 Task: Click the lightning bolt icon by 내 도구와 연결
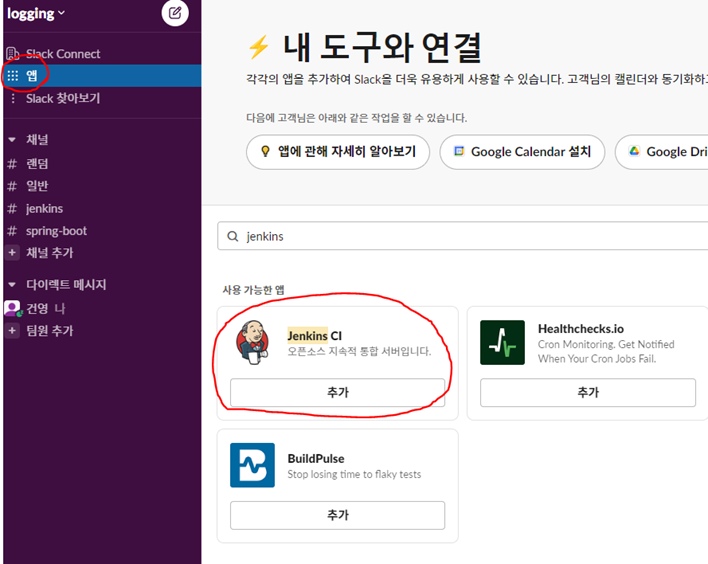point(259,47)
